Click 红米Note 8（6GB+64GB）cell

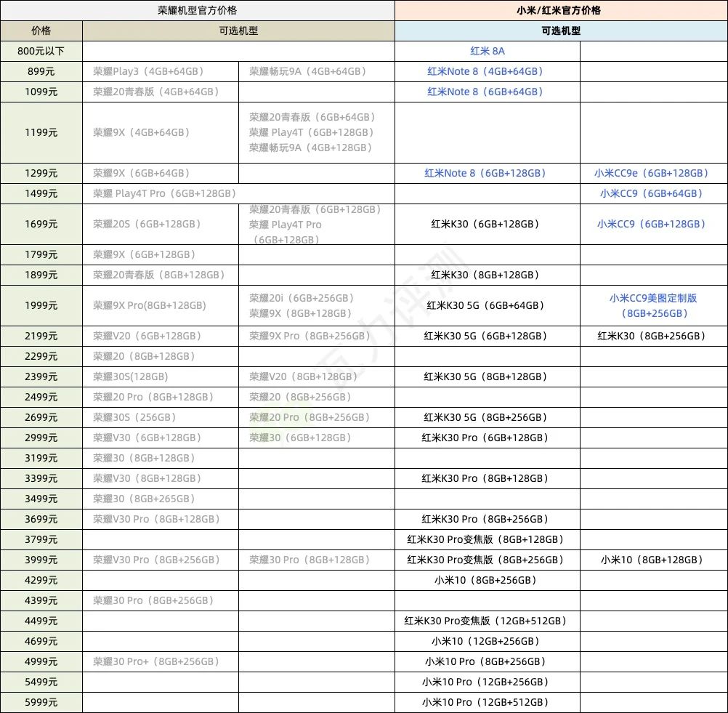click(x=488, y=92)
